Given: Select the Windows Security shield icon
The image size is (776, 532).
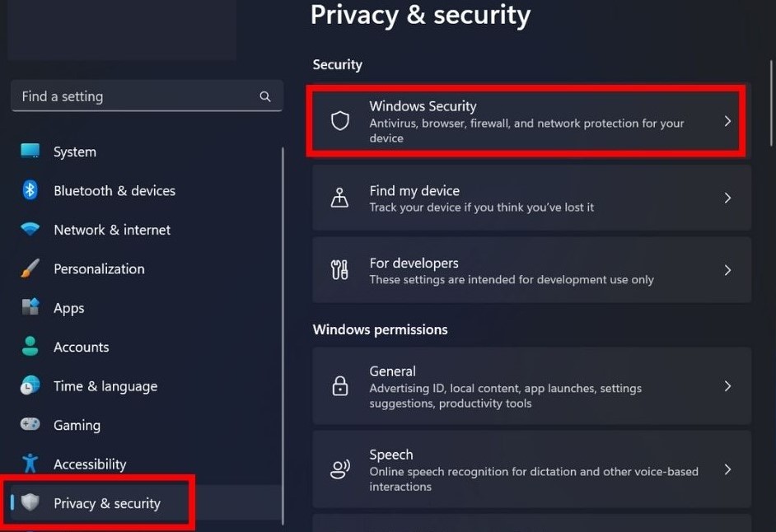Looking at the screenshot, I should tap(339, 120).
